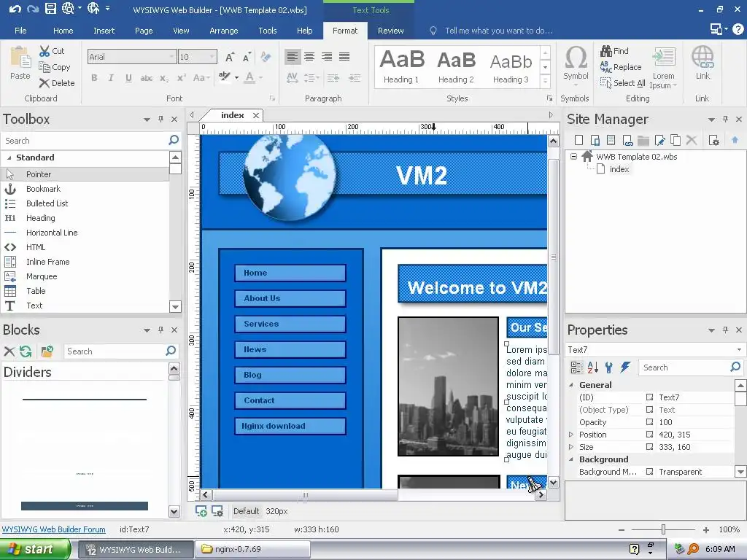Open page properties gear icon in Site Manager
Viewport: 747px width, 560px height.
point(713,140)
